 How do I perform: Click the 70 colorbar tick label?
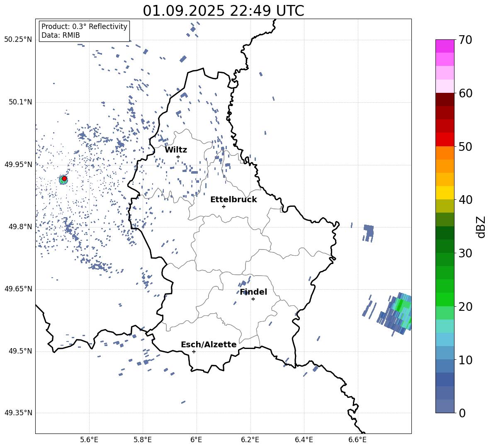[x=466, y=40]
